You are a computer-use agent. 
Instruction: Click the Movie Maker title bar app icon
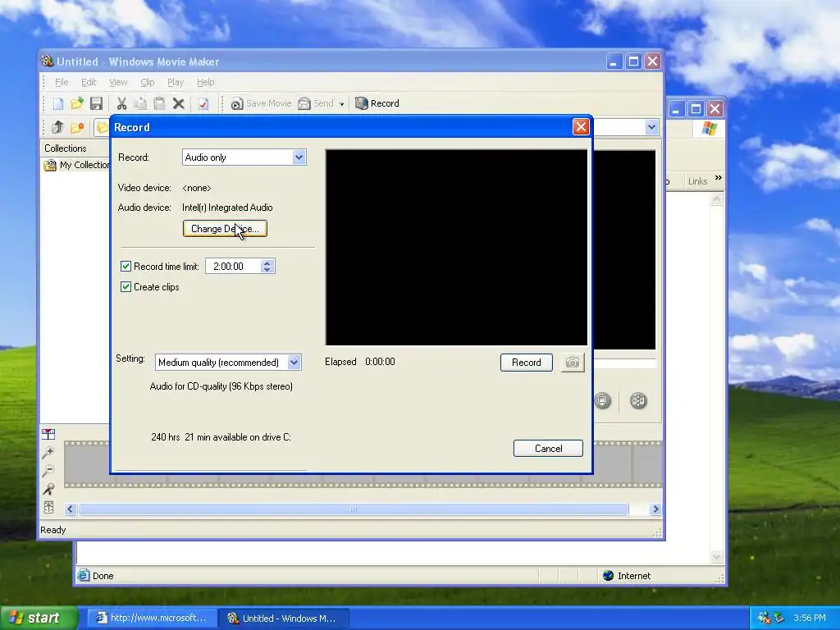(x=48, y=61)
